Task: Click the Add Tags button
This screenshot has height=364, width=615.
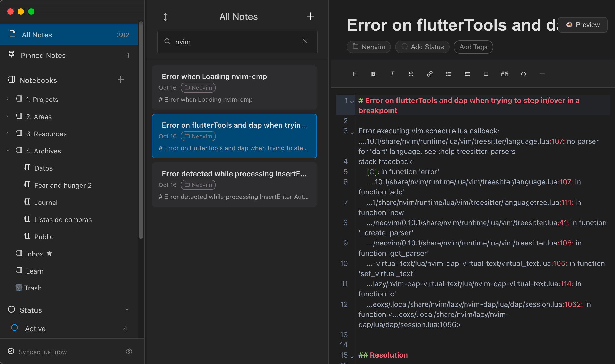Action: point(473,47)
